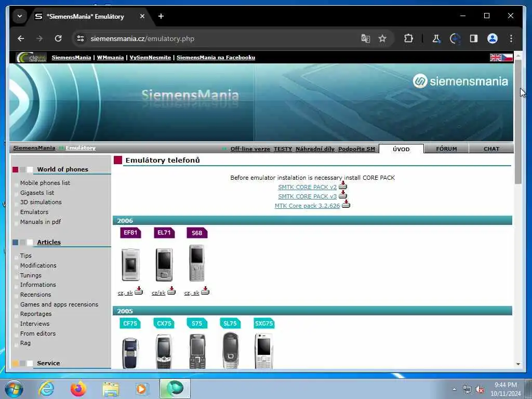The image size is (532, 399).
Task: Click the EF81 phone thumbnail
Action: point(130,264)
